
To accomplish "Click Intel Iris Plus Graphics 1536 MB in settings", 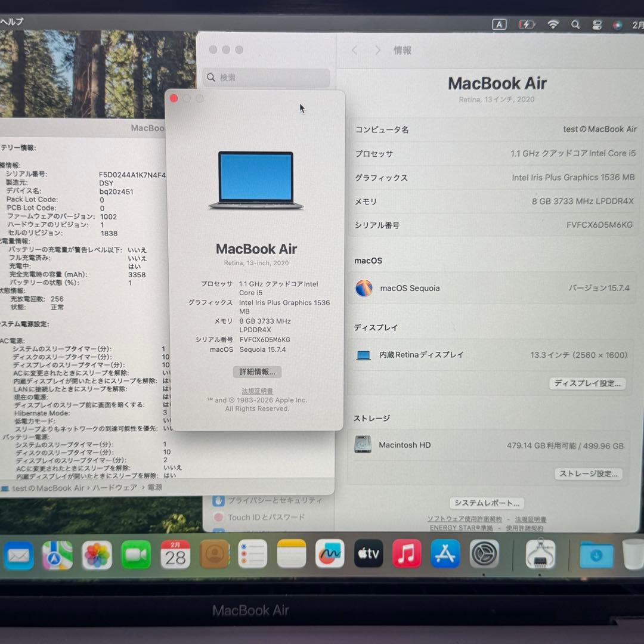I will coord(573,178).
